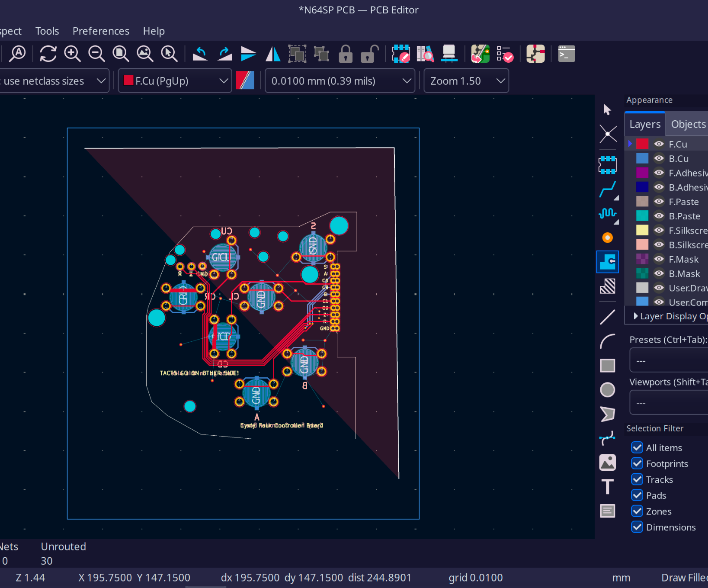Click the 'grid 0.0100' status text
This screenshot has width=708, height=588.
click(x=476, y=578)
